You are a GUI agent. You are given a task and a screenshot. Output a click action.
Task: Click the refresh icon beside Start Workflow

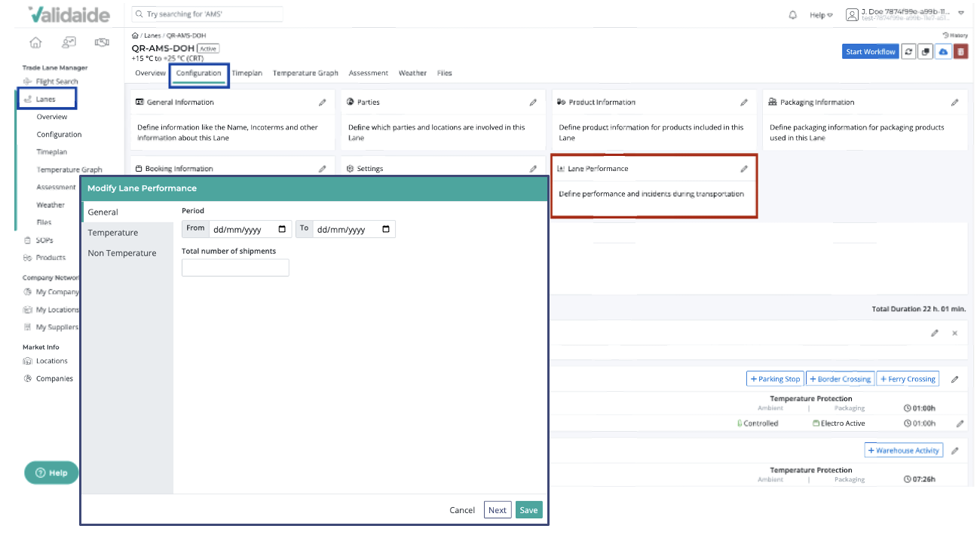(x=908, y=51)
